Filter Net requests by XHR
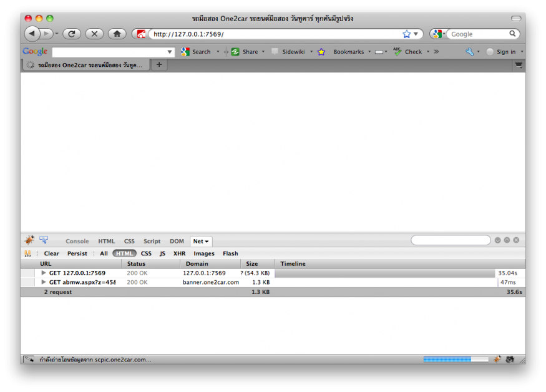 coord(179,253)
